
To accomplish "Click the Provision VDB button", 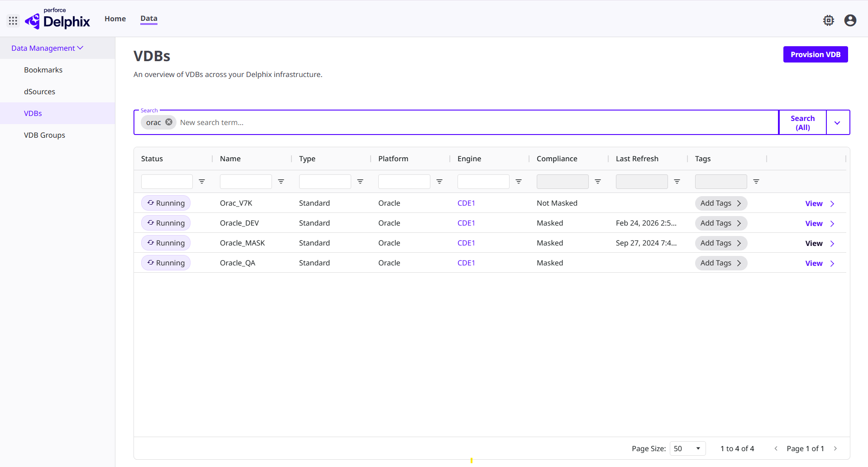I will point(815,54).
